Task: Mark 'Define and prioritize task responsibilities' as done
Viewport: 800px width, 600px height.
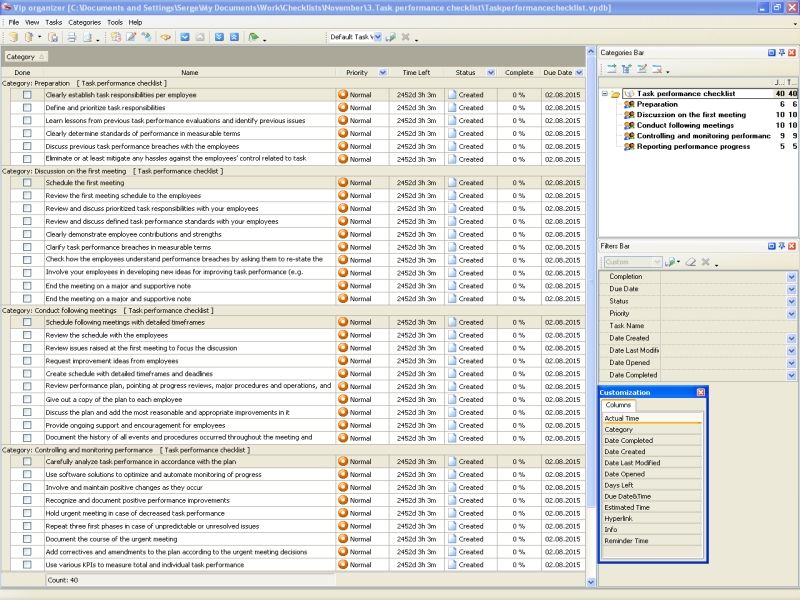Action: (27, 108)
